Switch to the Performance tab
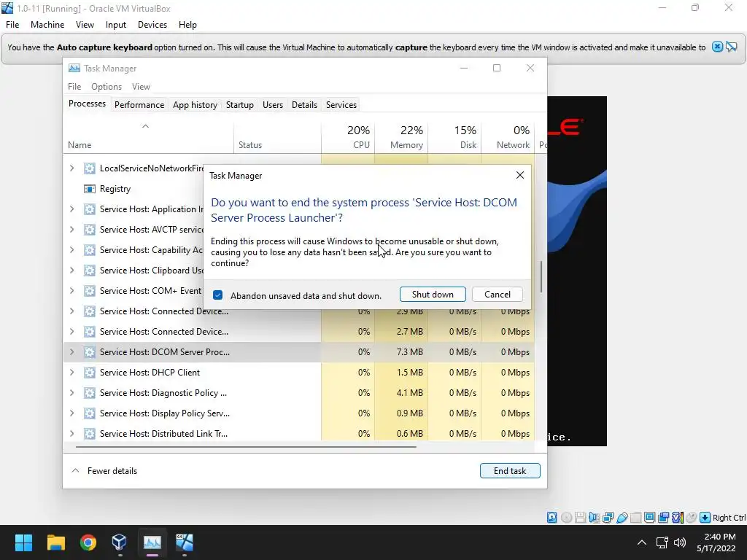 click(x=139, y=105)
